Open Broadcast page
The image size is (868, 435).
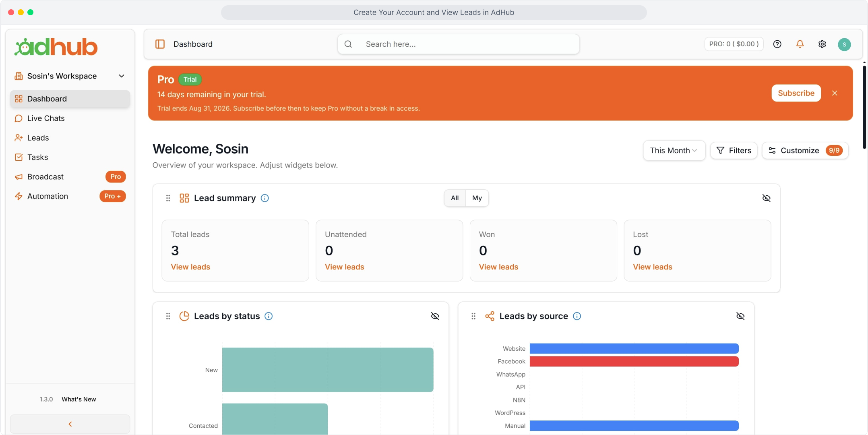point(70,177)
